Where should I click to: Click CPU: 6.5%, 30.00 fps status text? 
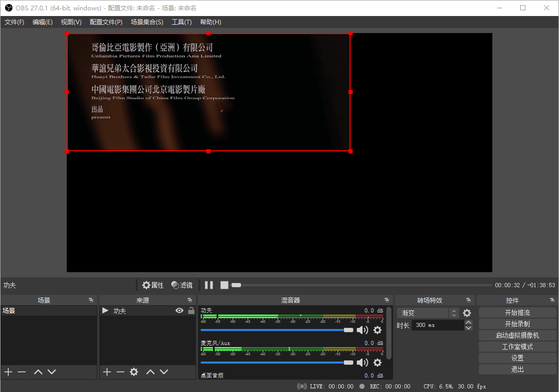coord(455,386)
